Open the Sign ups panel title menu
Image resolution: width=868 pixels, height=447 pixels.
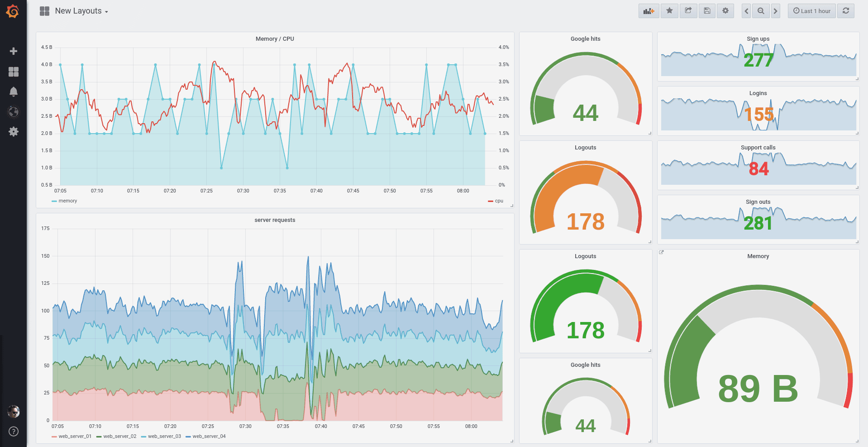click(758, 39)
